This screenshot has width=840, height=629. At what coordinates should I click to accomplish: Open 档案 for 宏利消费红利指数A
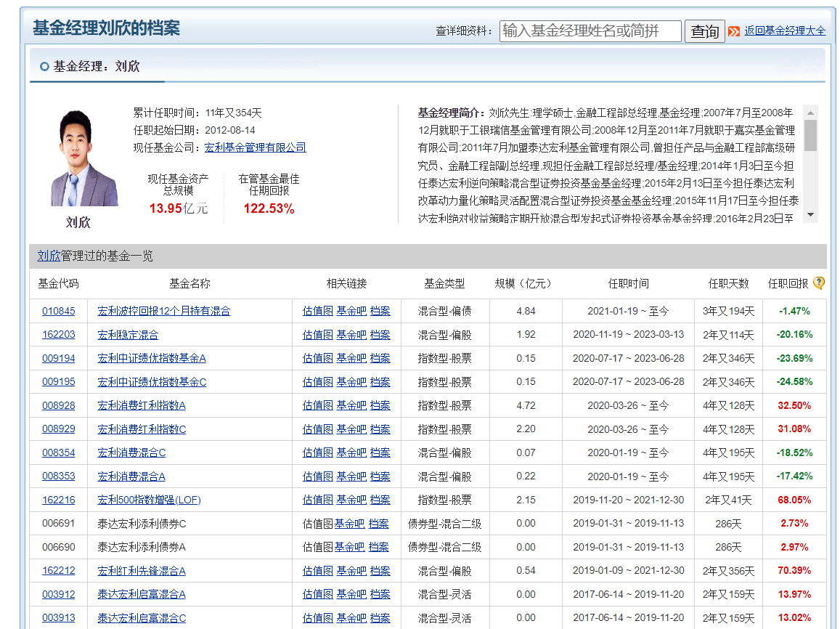tap(380, 405)
